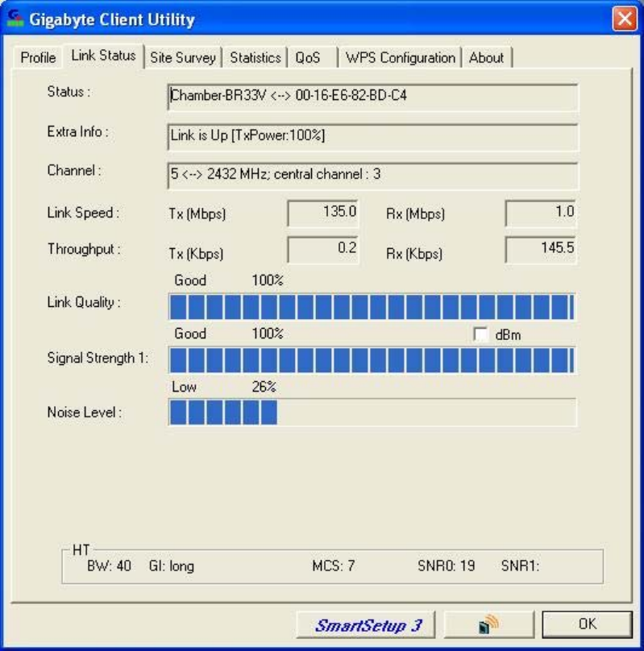Select the Throughput Rx 145.5 value

(x=541, y=250)
